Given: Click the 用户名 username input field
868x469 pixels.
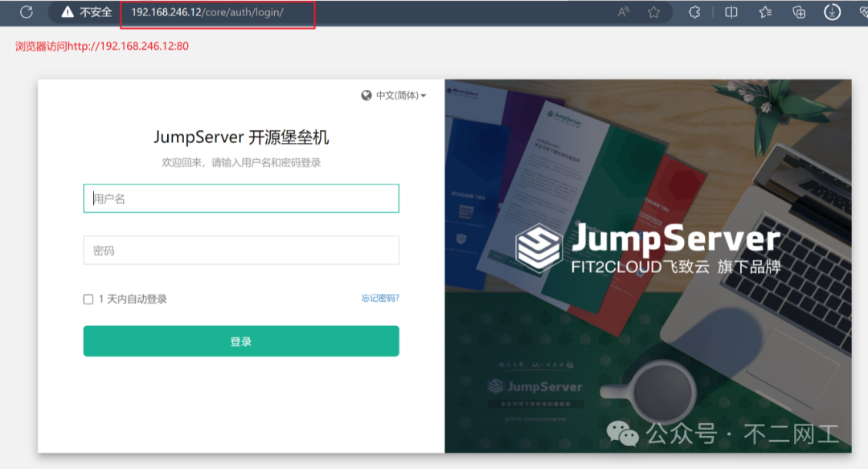Looking at the screenshot, I should click(x=241, y=199).
